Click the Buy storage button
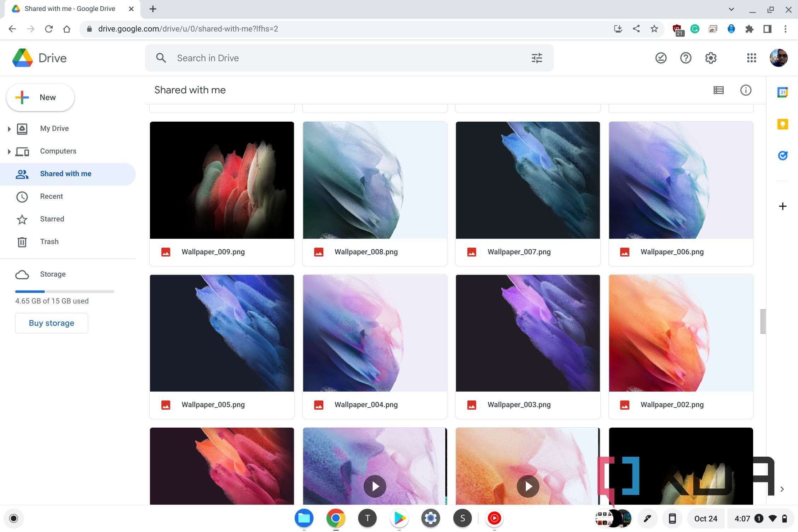Image resolution: width=798 pixels, height=532 pixels. (51, 323)
